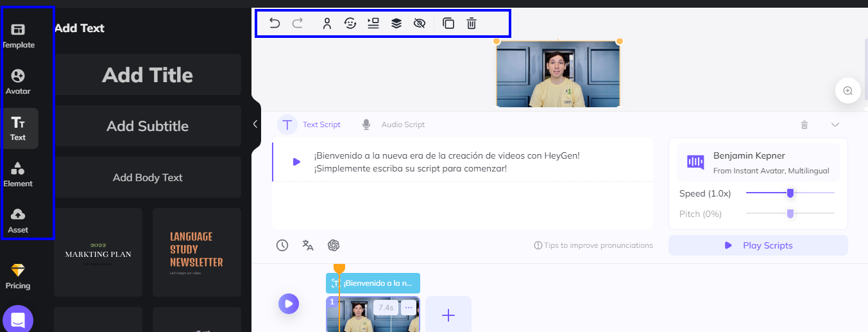
Task: Undo the last action
Action: [275, 24]
